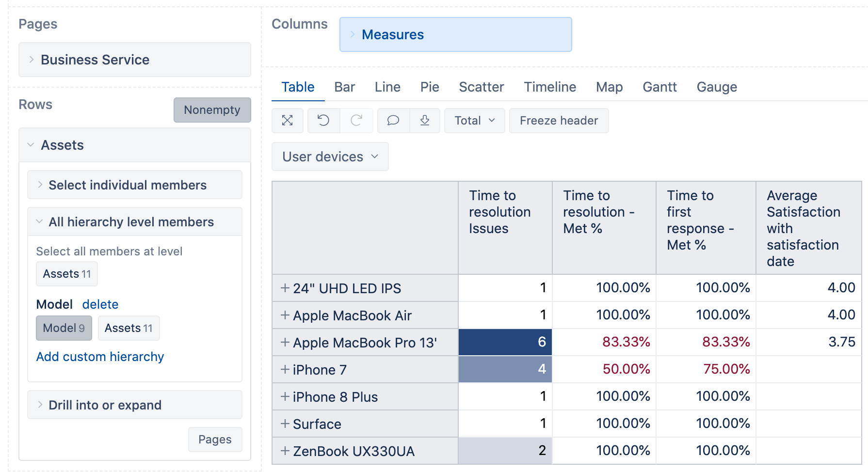This screenshot has height=472, width=868.
Task: Click the dark blue cell with value 6
Action: click(505, 342)
